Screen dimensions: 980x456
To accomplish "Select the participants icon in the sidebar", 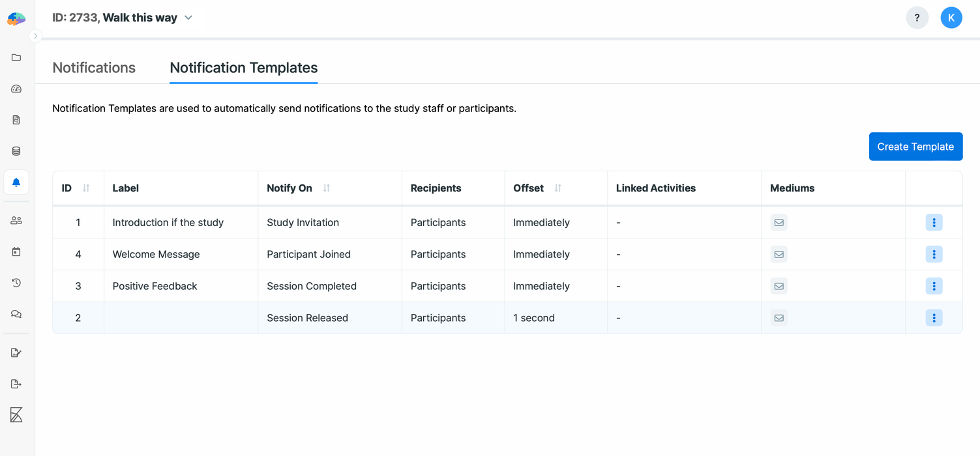I will point(16,220).
